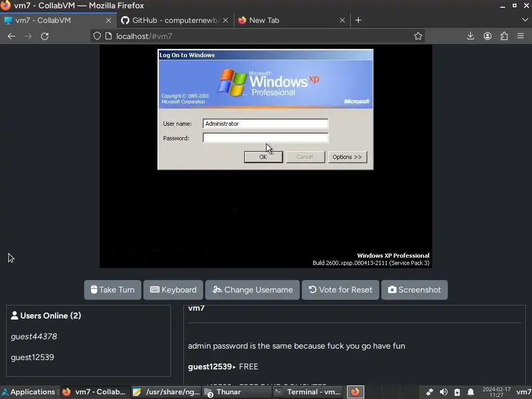Open the network connection tray icon
Viewport: 532px width, 399px height.
pyautogui.click(x=430, y=392)
